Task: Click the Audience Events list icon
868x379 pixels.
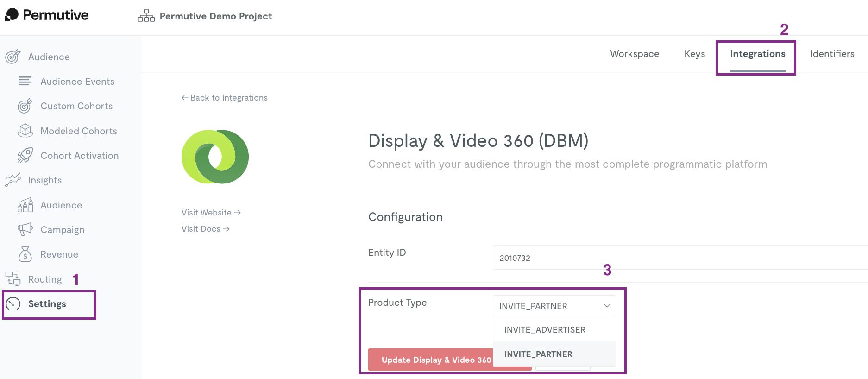Action: 25,81
